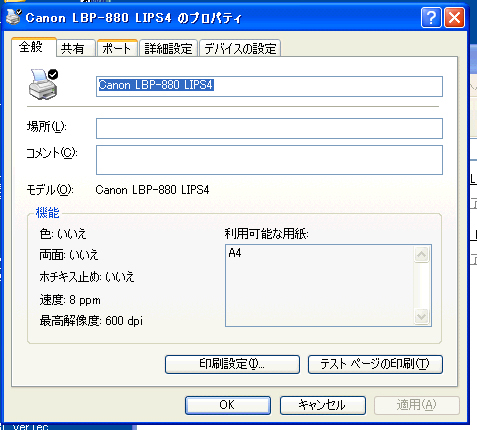Select A4 in available paper list
Viewport: 477px width, 430px height.
[235, 253]
